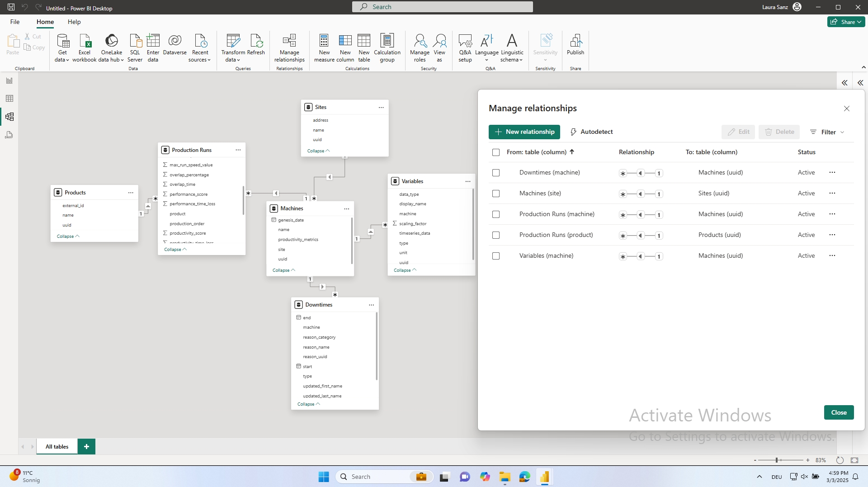Expand the Linguistic schema dropdown
Viewport: 868px width, 487px height.
click(512, 48)
